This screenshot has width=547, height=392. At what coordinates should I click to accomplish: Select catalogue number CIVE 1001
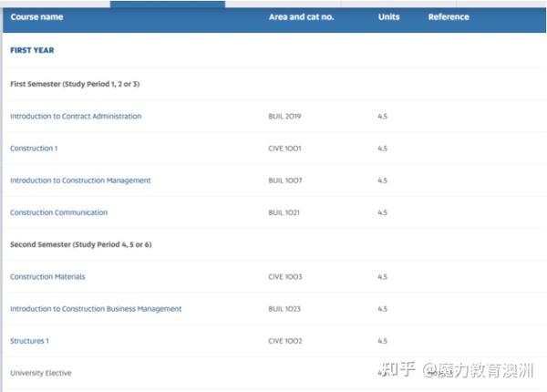tap(284, 149)
